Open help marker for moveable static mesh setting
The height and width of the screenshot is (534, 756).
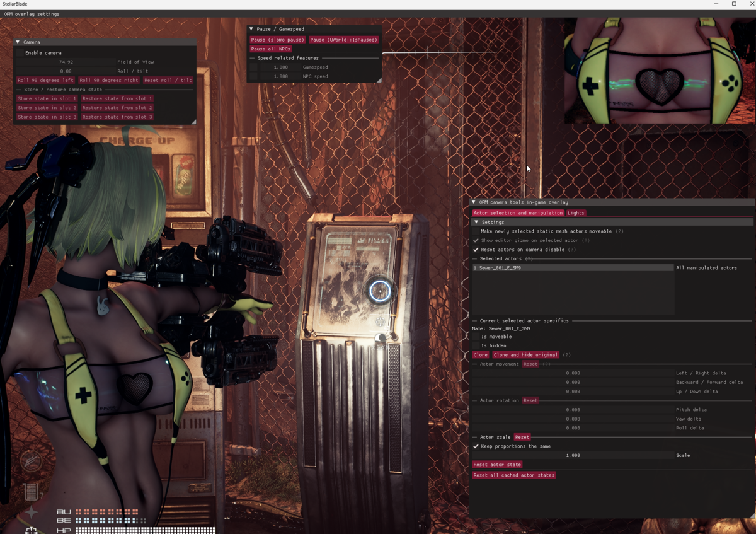(x=619, y=231)
